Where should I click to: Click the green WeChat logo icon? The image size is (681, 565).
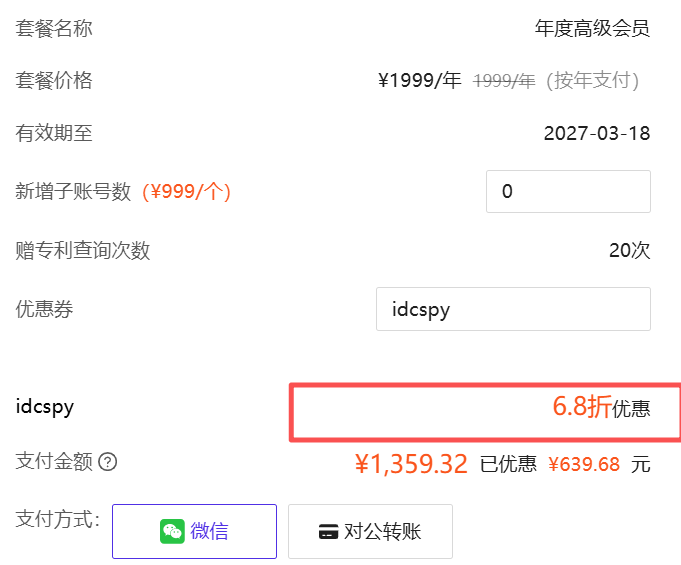(x=172, y=532)
